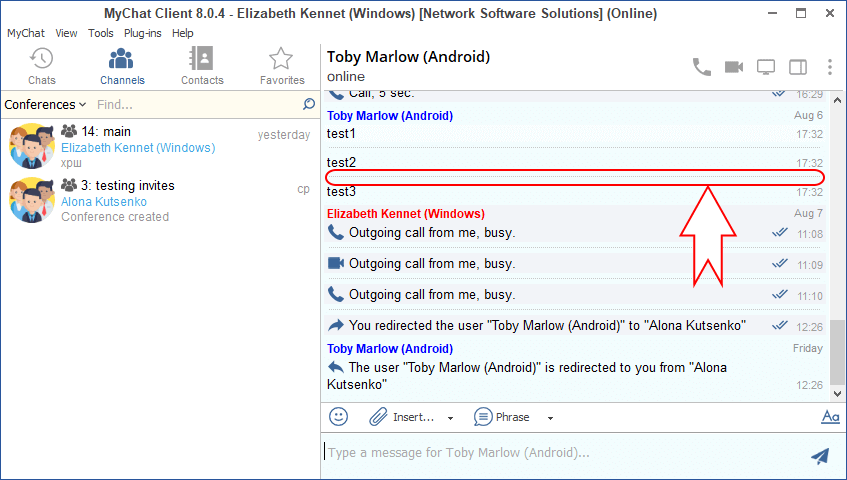This screenshot has width=847, height=480.
Task: Click the screen sharing monitor icon
Action: 766,67
